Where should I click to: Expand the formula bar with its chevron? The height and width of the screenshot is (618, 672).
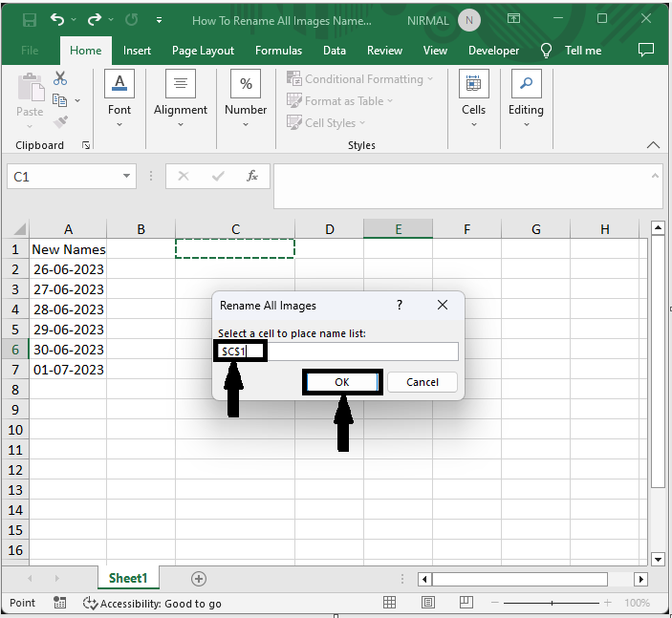[x=655, y=176]
